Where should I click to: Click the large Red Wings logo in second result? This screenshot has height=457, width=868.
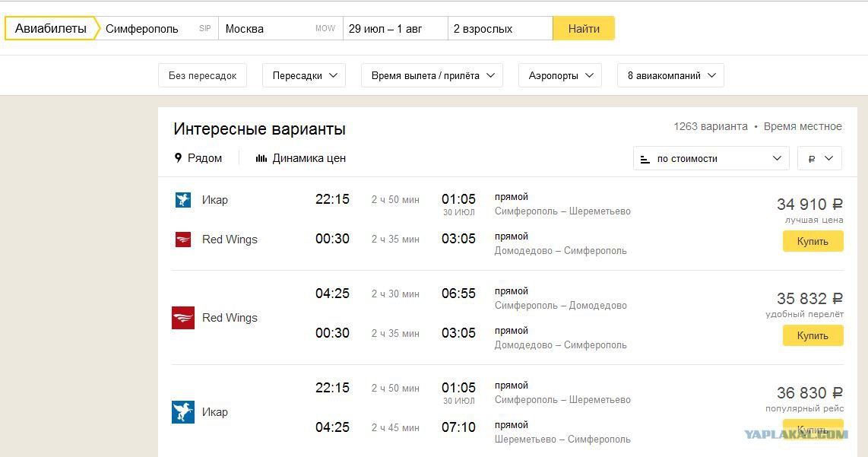183,317
